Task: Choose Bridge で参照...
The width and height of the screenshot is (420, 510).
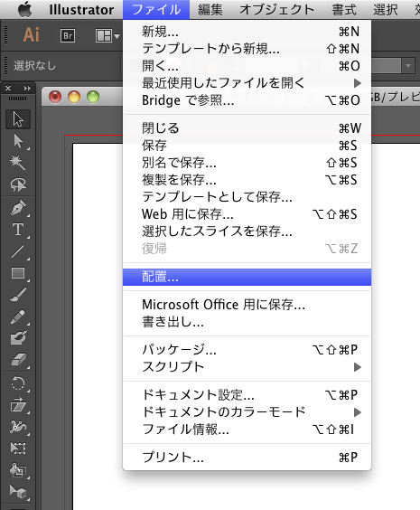Action: click(247, 100)
